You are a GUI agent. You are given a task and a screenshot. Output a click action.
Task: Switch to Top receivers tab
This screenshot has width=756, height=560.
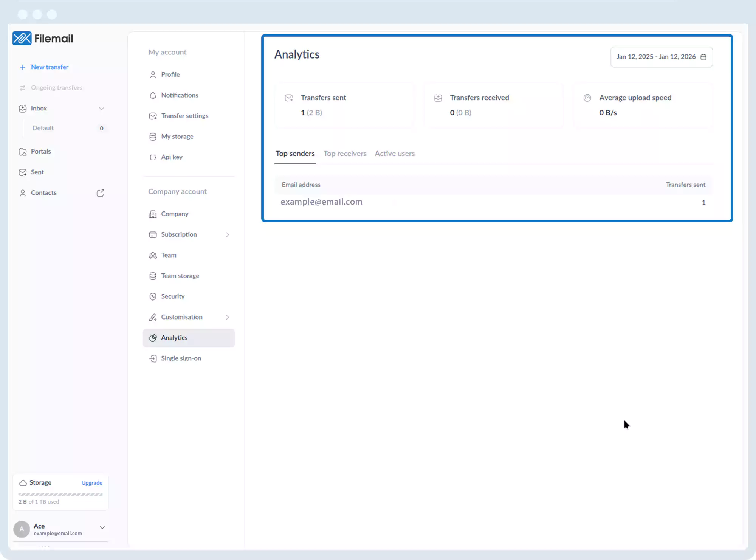coord(345,154)
